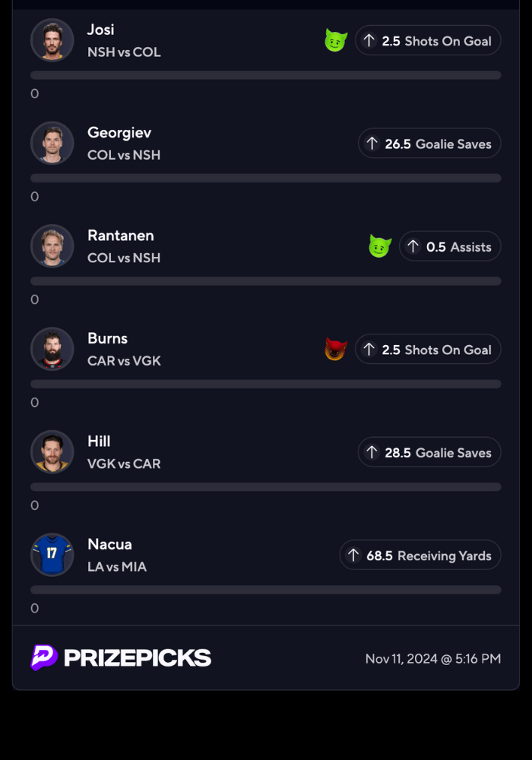Click Josi's progress bar
The height and width of the screenshot is (760, 532).
pos(266,75)
